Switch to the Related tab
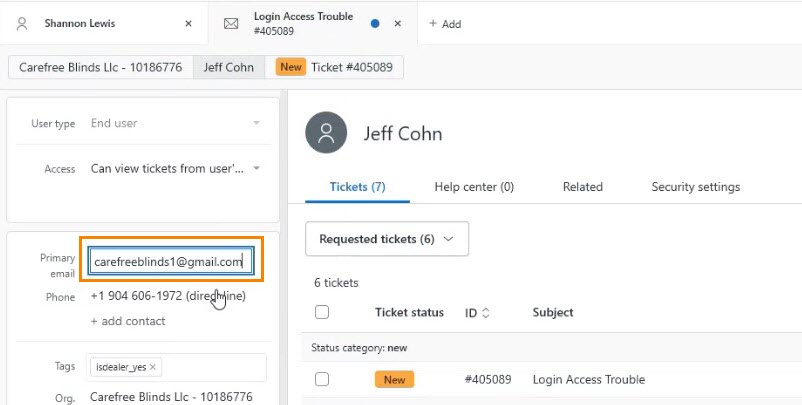This screenshot has width=802, height=405. click(x=582, y=187)
